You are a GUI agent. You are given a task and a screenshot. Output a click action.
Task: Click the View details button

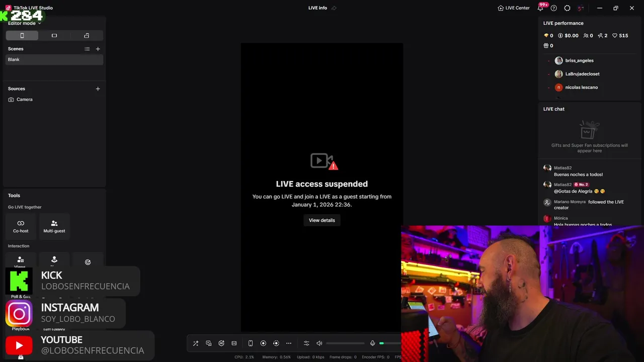coord(322,220)
